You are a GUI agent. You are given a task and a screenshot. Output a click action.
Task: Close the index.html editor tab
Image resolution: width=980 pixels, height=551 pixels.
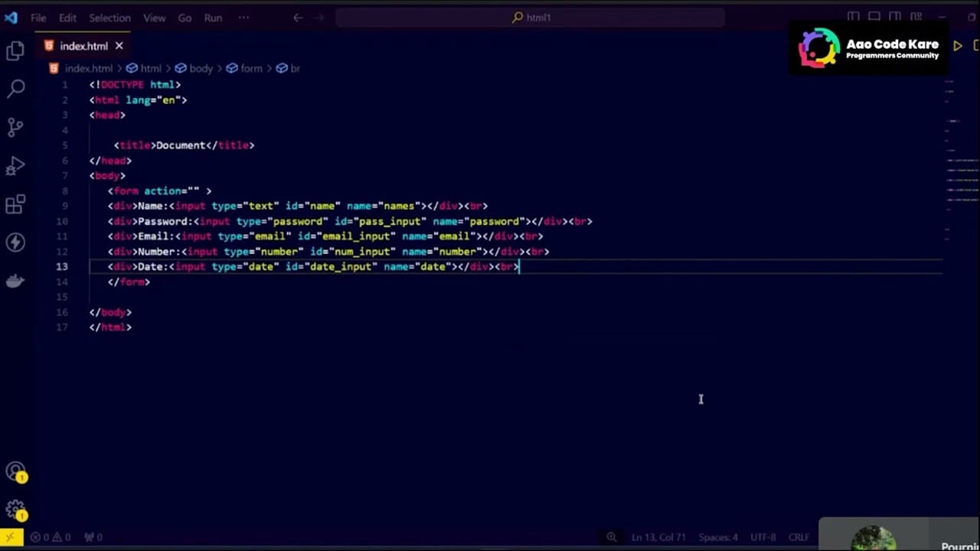click(119, 46)
